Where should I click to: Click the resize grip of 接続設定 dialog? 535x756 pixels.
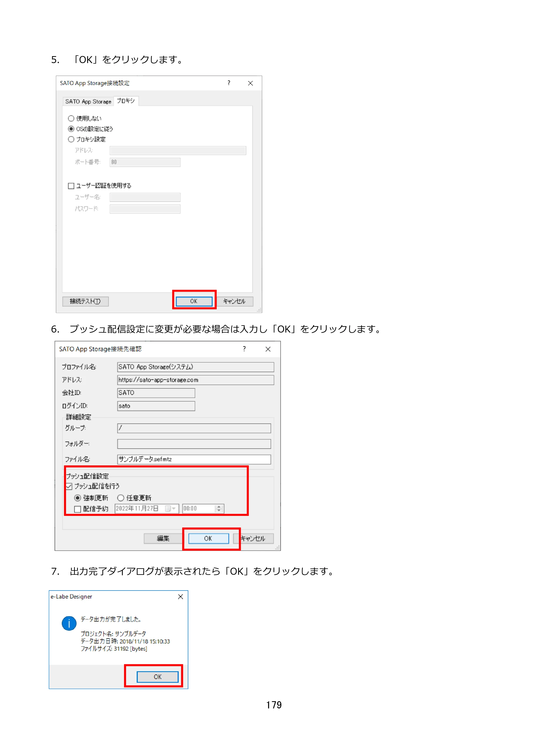click(259, 310)
